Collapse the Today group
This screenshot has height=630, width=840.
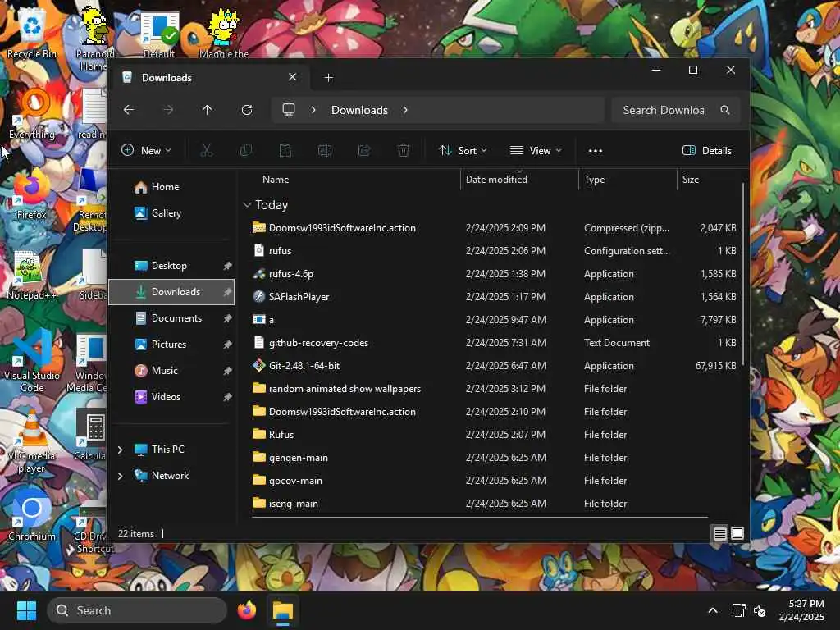click(247, 204)
